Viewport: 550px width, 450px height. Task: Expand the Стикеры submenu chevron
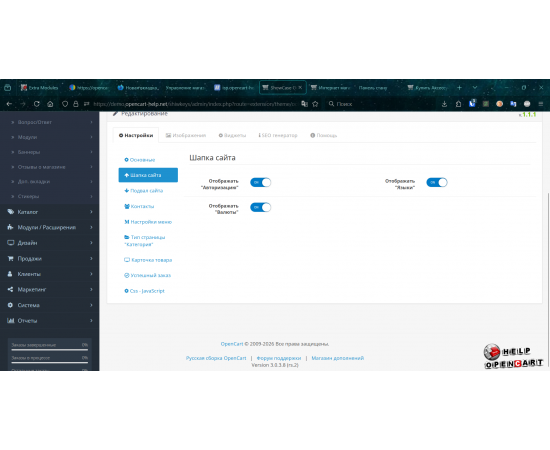[x=91, y=196]
